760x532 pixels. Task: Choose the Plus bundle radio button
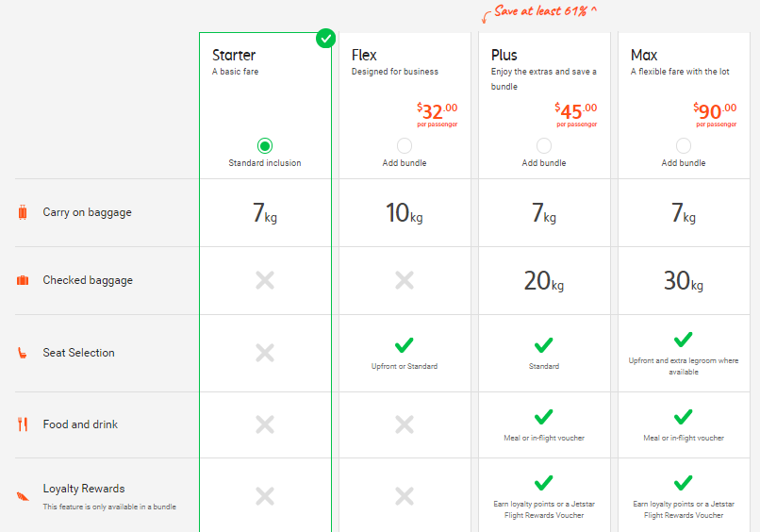click(544, 145)
